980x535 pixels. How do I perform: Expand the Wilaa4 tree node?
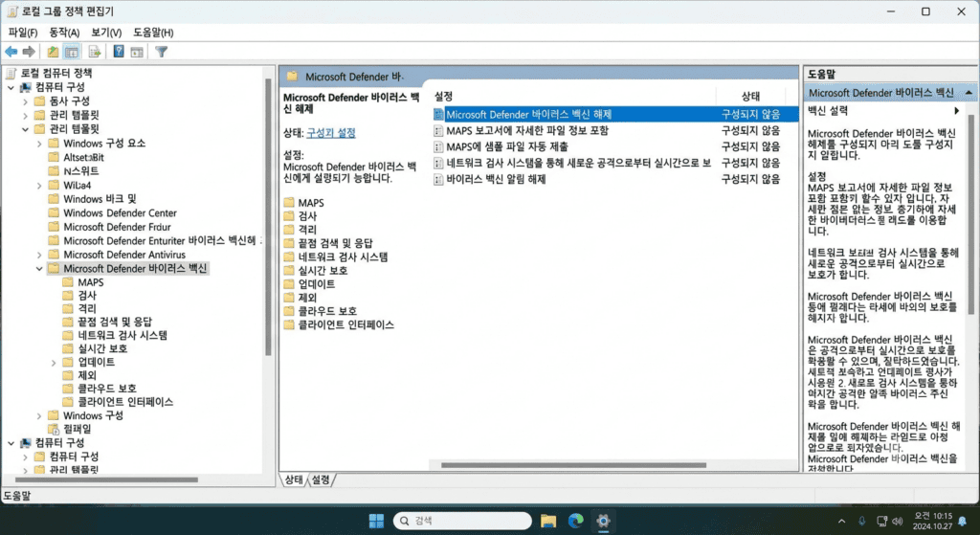39,186
